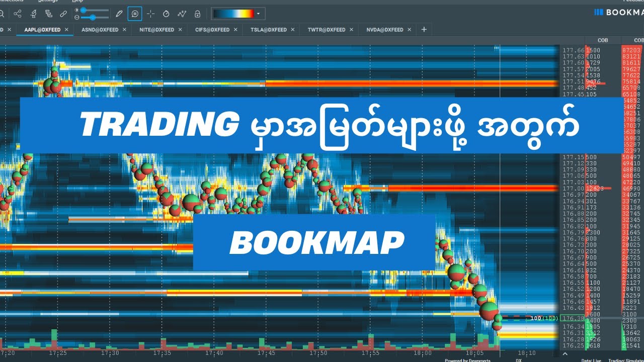The image size is (644, 362).
Task: Click price level 177.51 in the ladder
Action: tap(573, 81)
